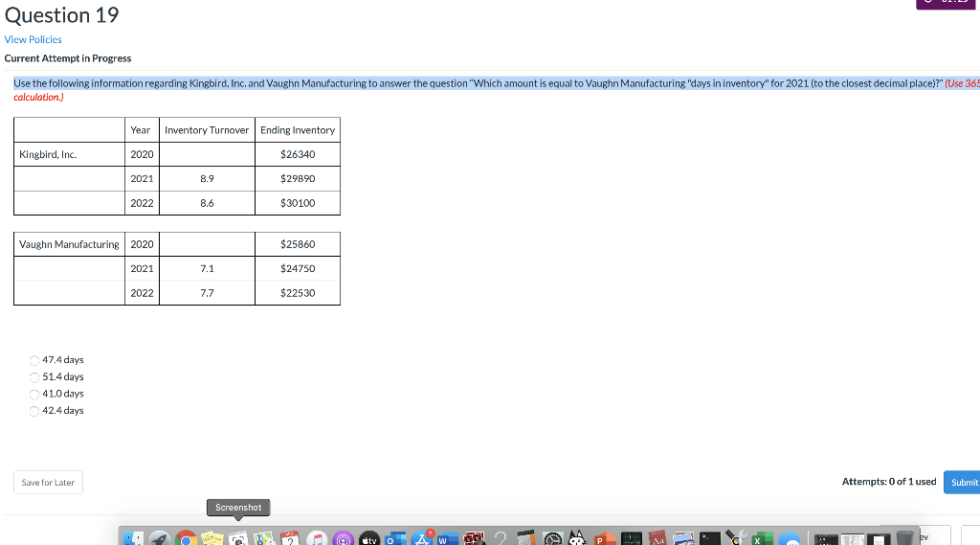Open Launchpad rocket icon in dock
The width and height of the screenshot is (980, 545).
(160, 538)
